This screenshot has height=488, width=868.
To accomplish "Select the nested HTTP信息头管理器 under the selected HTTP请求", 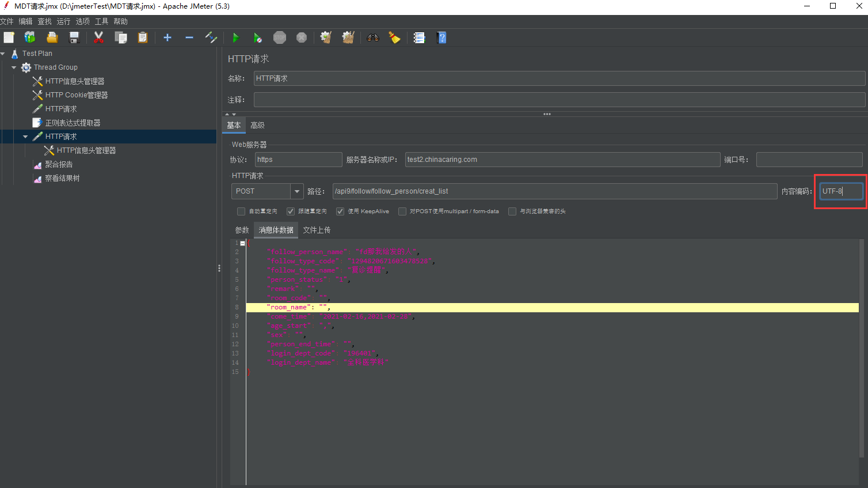I will [x=86, y=150].
